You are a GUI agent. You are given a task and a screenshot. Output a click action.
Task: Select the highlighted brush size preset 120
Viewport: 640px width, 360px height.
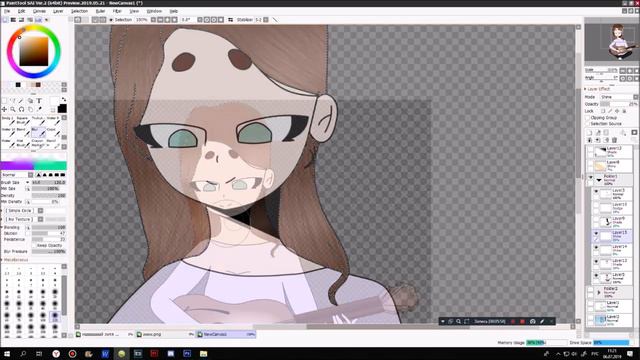point(55,316)
